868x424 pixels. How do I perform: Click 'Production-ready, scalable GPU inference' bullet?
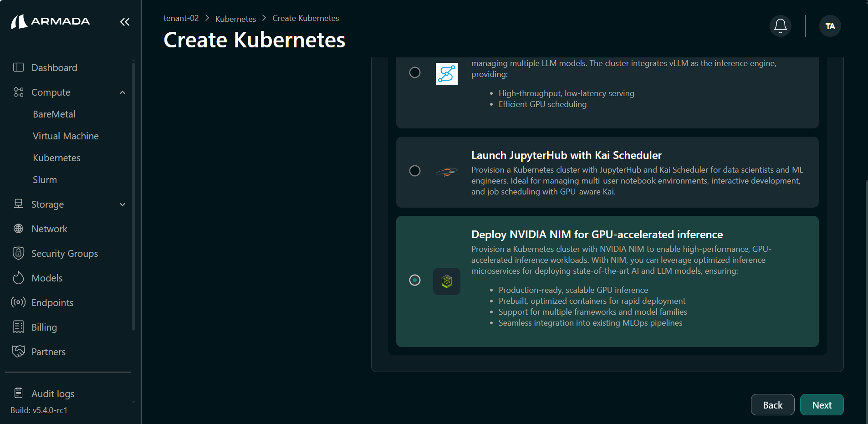pyautogui.click(x=573, y=290)
